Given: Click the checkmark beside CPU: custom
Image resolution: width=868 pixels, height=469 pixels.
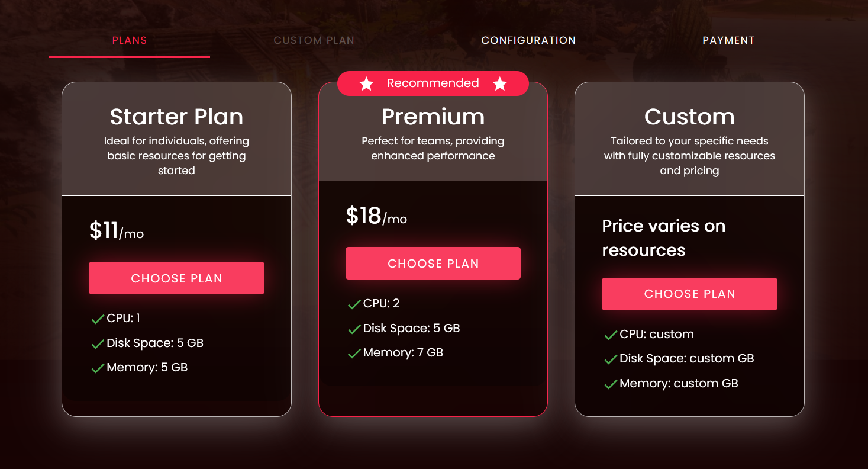Looking at the screenshot, I should [x=609, y=335].
